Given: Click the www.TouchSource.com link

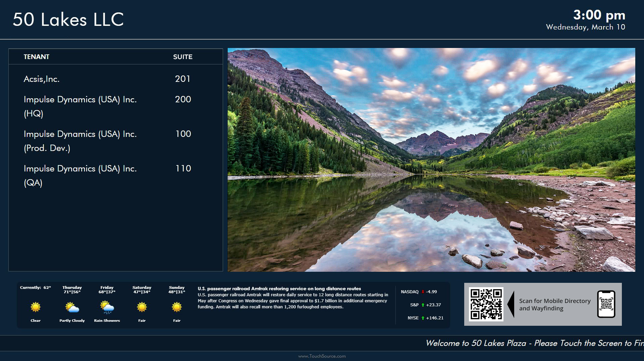Looking at the screenshot, I should pos(322,357).
